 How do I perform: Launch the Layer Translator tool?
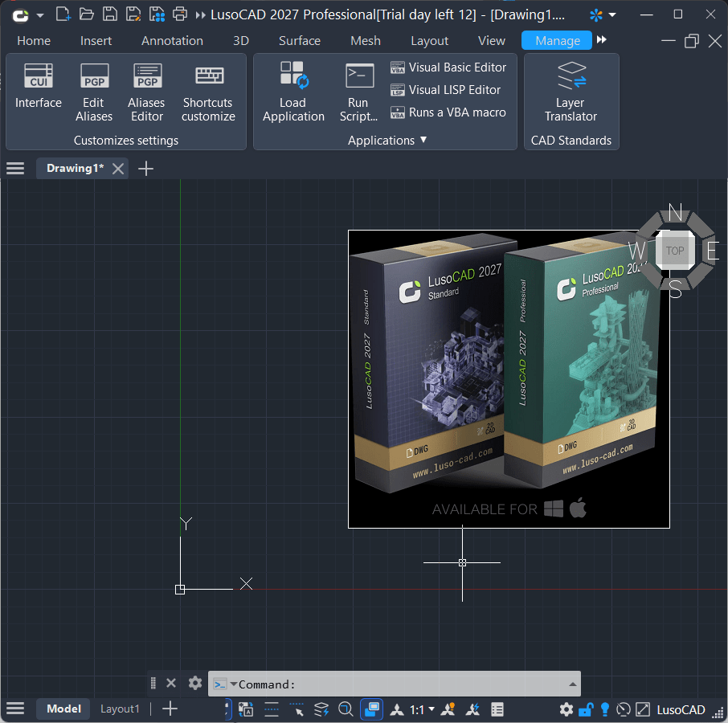(571, 92)
